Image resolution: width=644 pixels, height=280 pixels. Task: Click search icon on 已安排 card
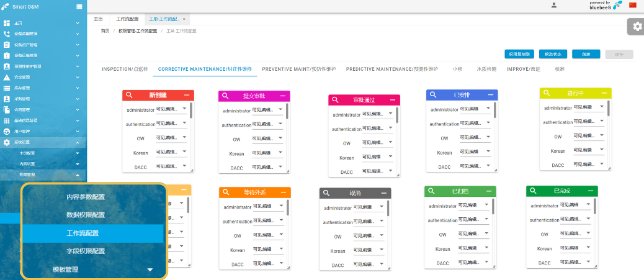tap(433, 94)
